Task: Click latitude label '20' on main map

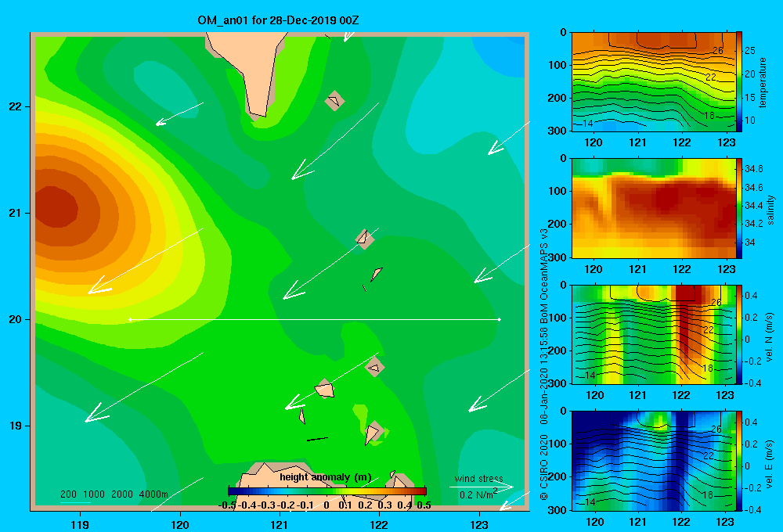Action: (x=16, y=319)
